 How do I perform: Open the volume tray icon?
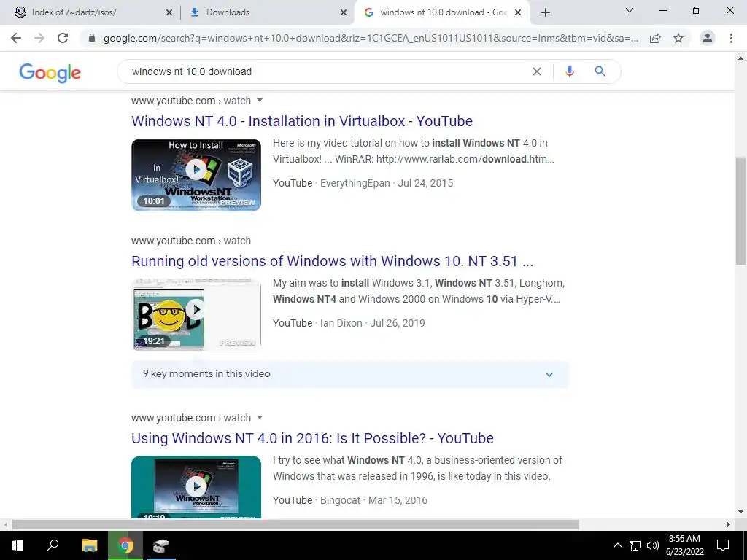click(653, 545)
